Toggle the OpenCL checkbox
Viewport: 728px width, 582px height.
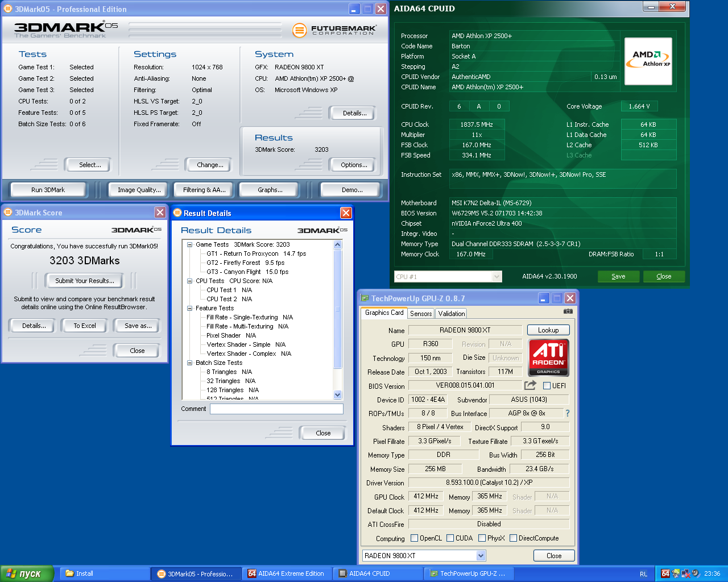[415, 538]
